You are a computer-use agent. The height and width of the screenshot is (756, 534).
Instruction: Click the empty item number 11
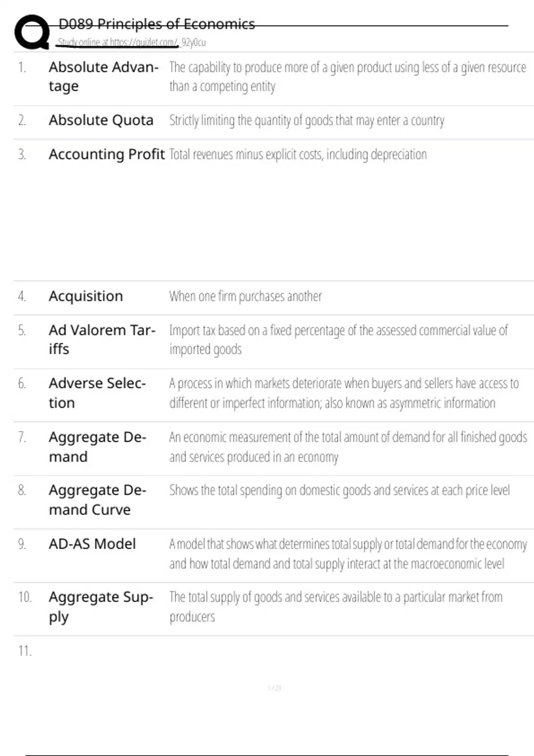coord(25,651)
